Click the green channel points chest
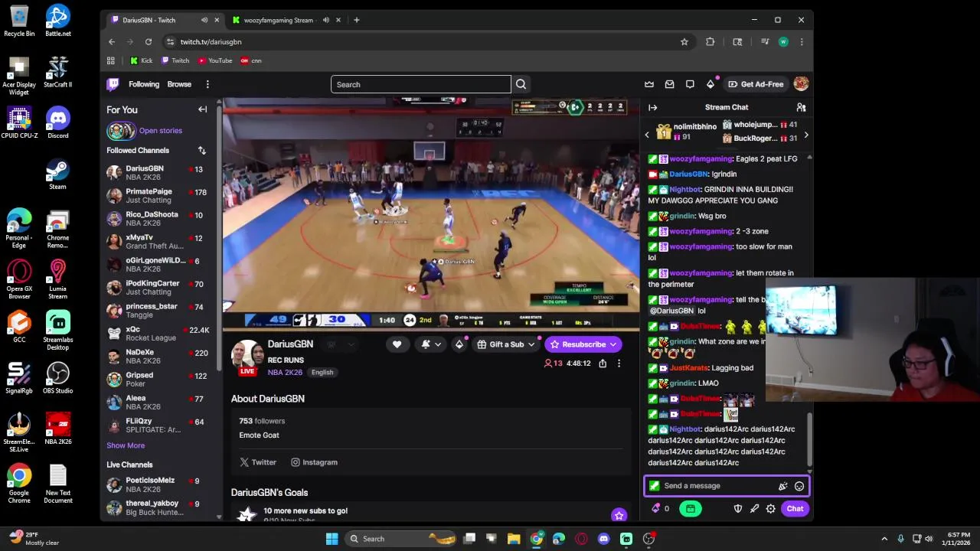The width and height of the screenshot is (980, 551). point(690,509)
